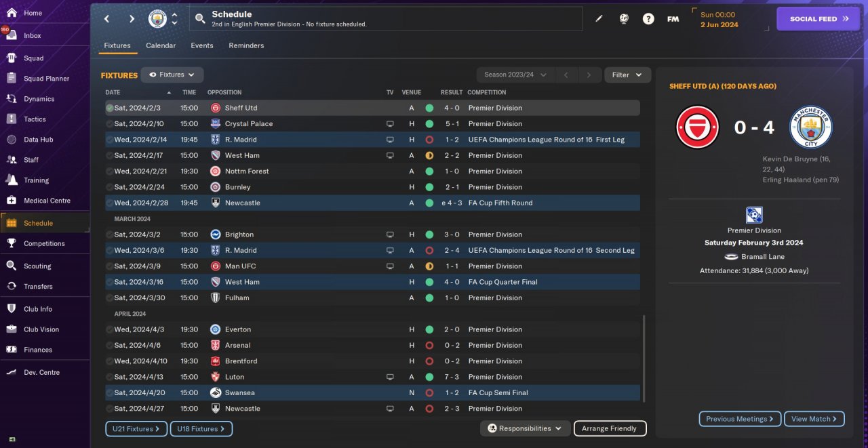This screenshot has height=448, width=868.
Task: Switch to the Fixtures tab
Action: [117, 45]
